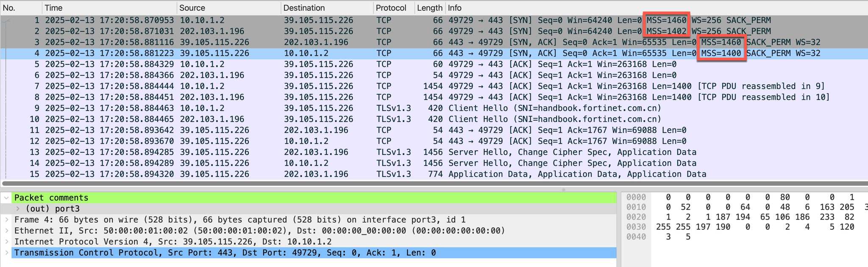Select packet 3, SYN ACK to 202.103.1.196
The height and width of the screenshot is (267, 868).
coord(434,42)
